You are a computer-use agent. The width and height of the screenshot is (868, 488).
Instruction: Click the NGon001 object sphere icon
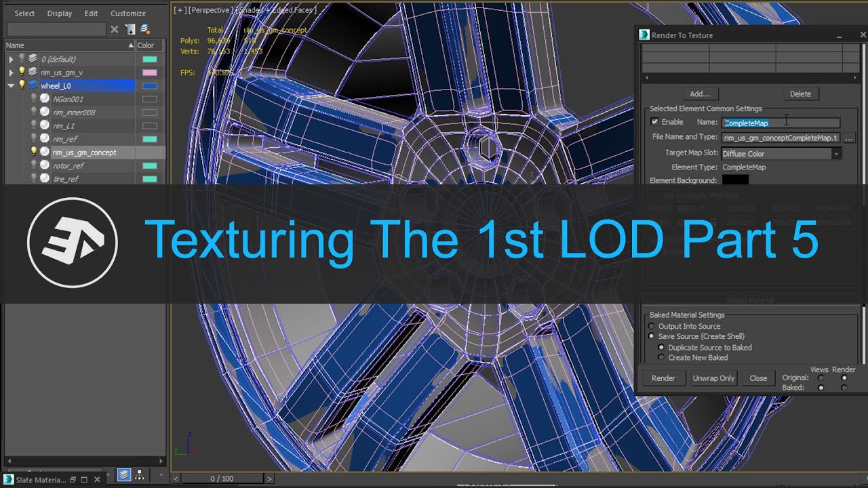(x=45, y=98)
